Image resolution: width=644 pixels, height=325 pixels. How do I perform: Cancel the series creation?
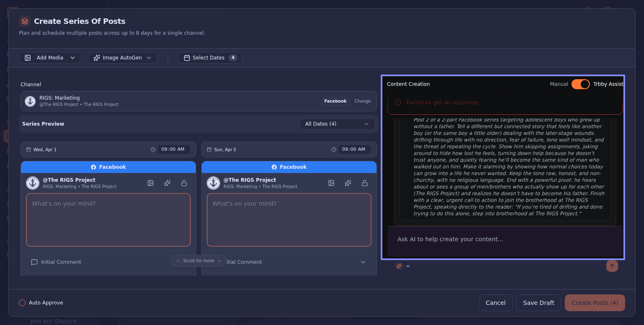(x=496, y=303)
